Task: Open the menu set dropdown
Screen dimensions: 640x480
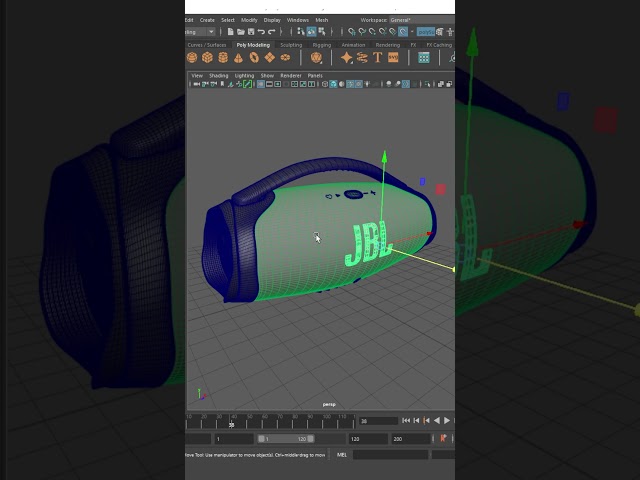Action: point(200,31)
